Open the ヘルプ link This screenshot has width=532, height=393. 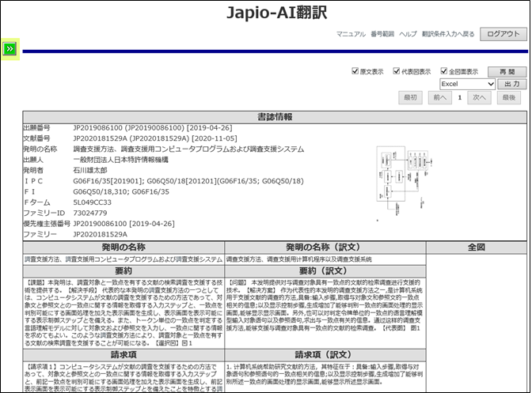pos(408,34)
